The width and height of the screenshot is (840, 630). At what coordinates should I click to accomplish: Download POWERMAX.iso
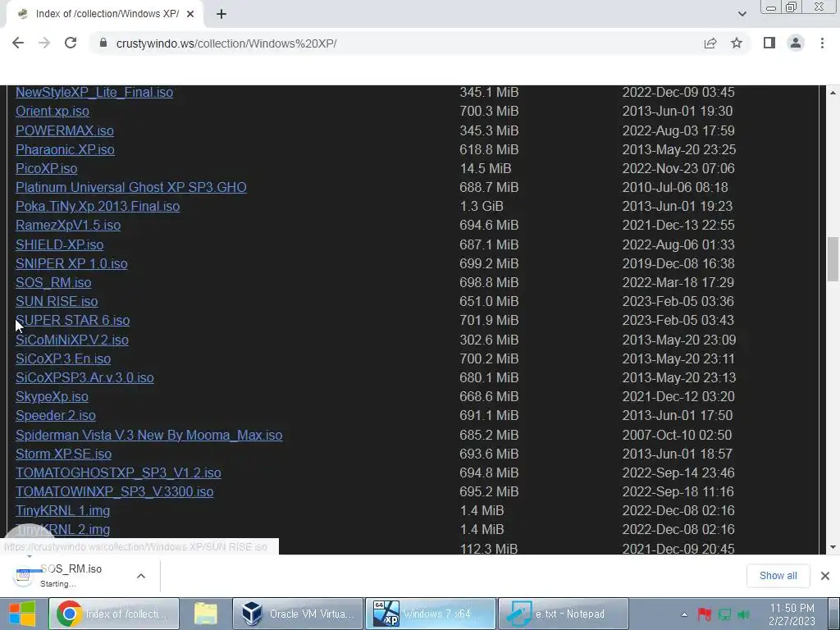pos(65,130)
